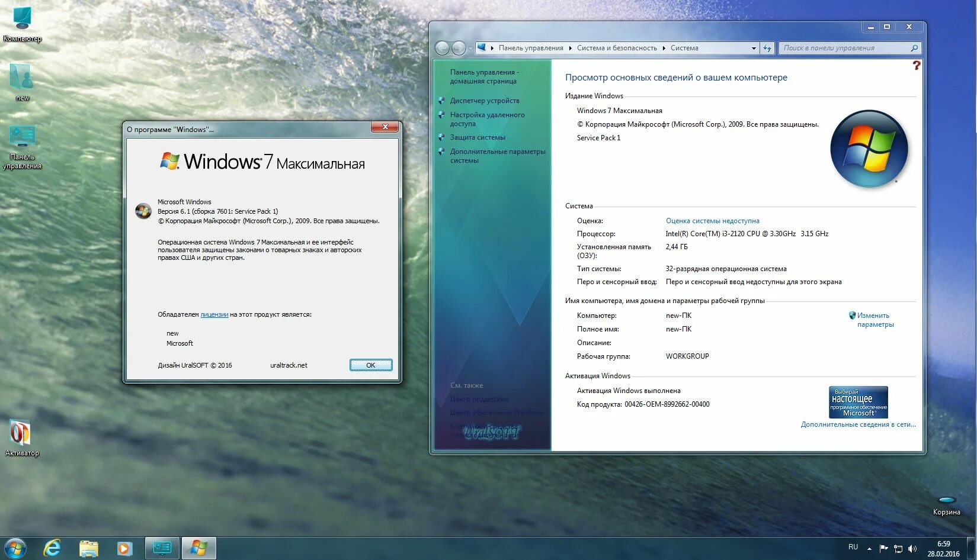The height and width of the screenshot is (560, 977).
Task: Open the Корзина recycle bin
Action: 946,506
